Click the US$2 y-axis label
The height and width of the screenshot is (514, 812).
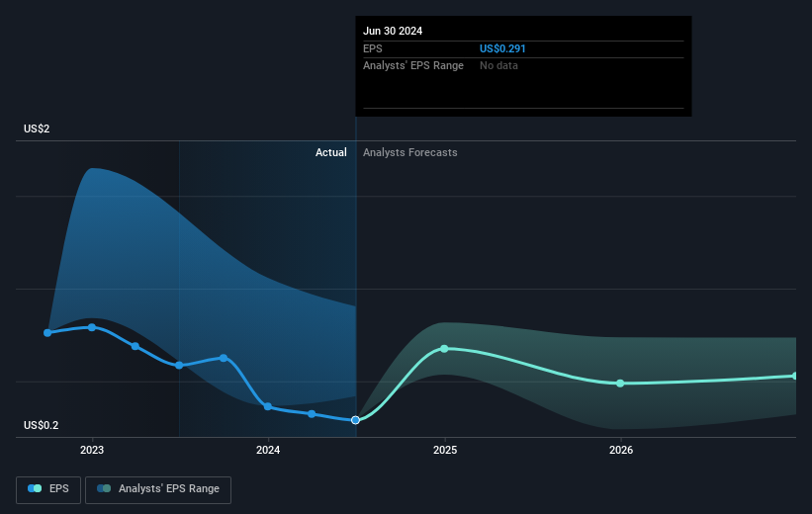pos(37,128)
